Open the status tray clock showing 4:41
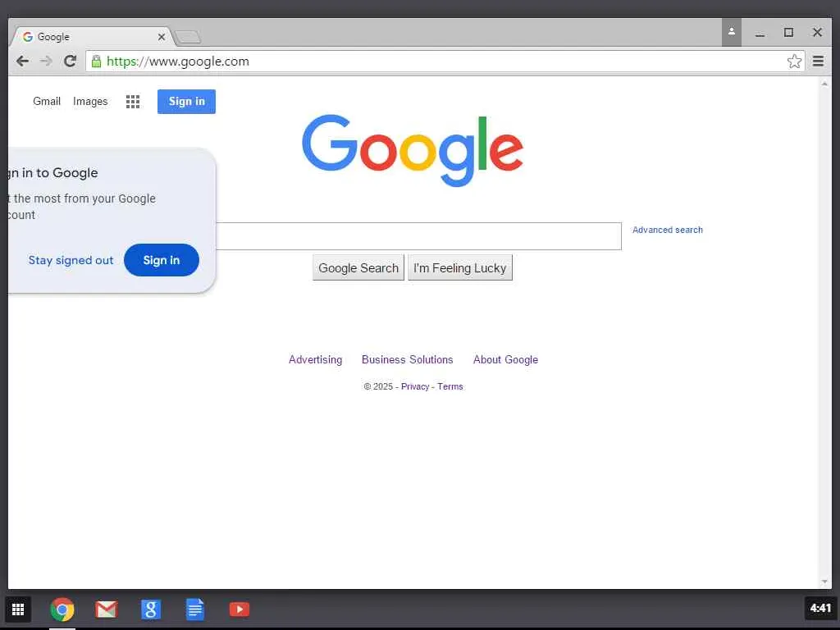Viewport: 840px width, 630px height. tap(820, 609)
